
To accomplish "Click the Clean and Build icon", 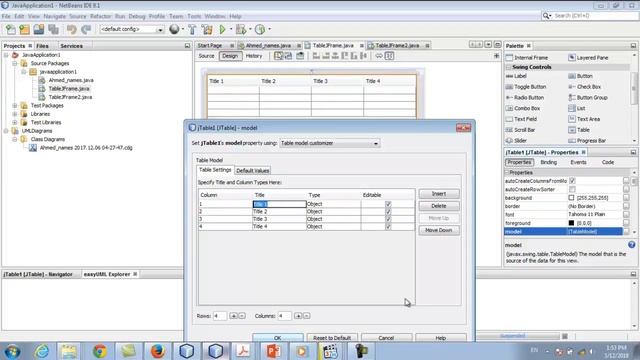I will pyautogui.click(x=207, y=29).
